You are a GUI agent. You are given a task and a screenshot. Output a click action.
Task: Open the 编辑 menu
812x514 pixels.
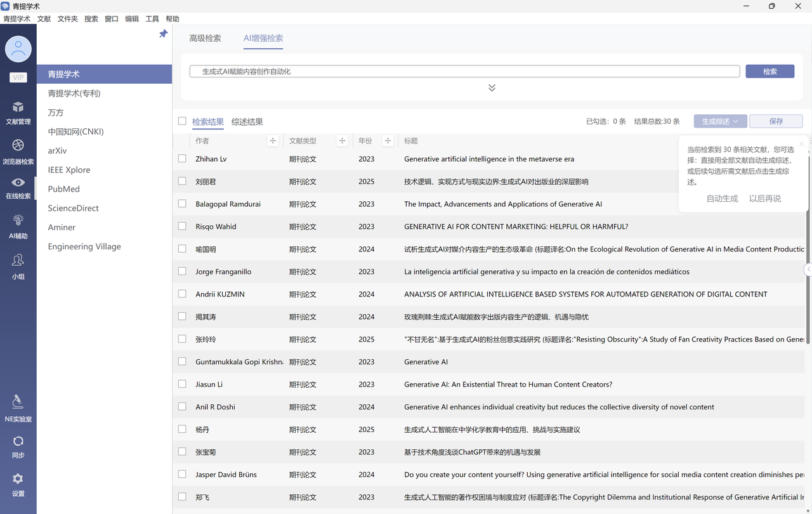pos(132,19)
